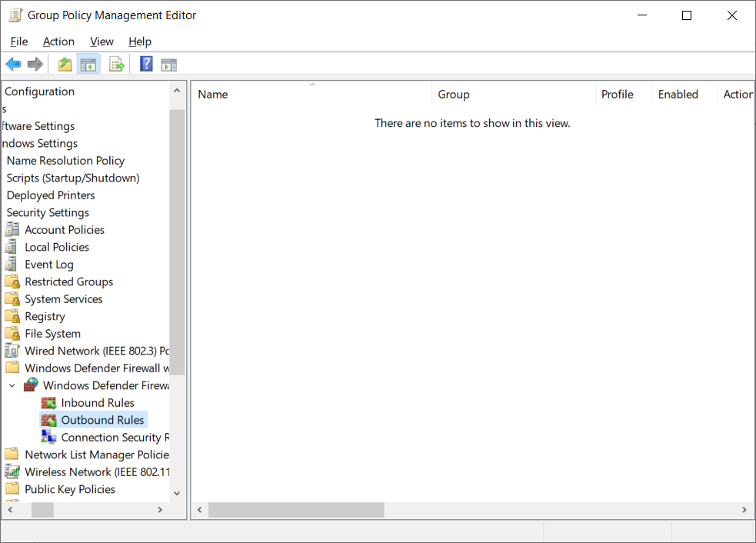This screenshot has width=756, height=543.
Task: Click the Event Log icon
Action: point(11,265)
